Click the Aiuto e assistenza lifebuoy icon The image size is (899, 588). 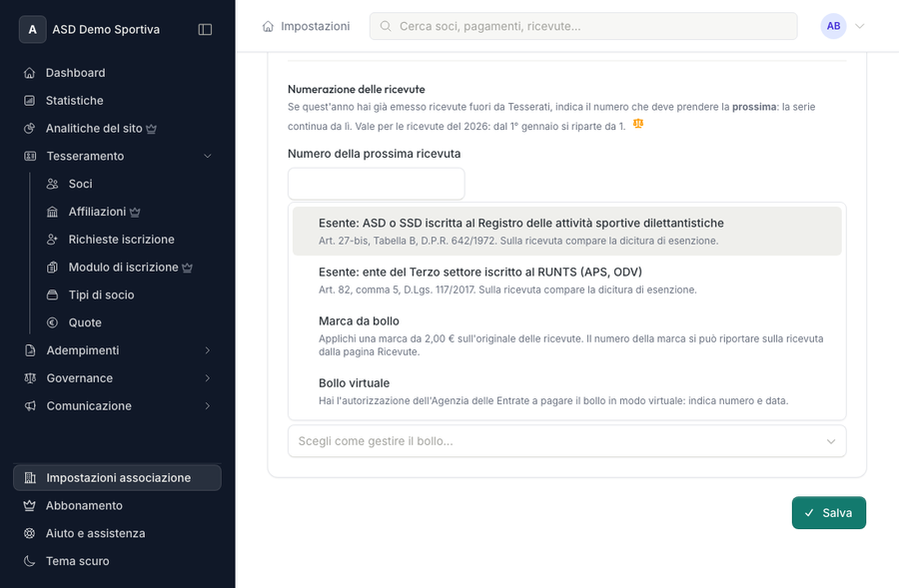pyautogui.click(x=30, y=533)
